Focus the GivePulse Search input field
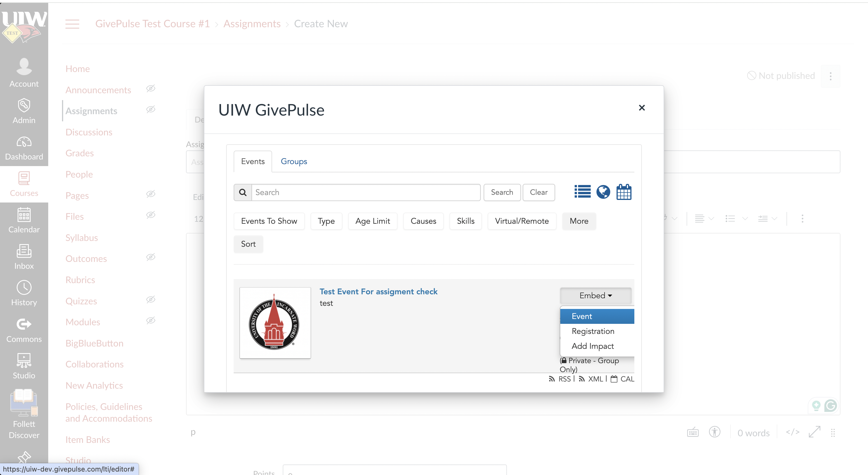The height and width of the screenshot is (475, 868). pos(366,192)
